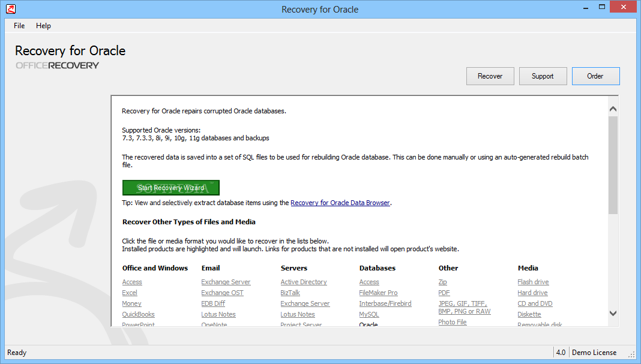Viewport: 641px width, 364px height.
Task: Click the Recover button
Action: tap(490, 76)
